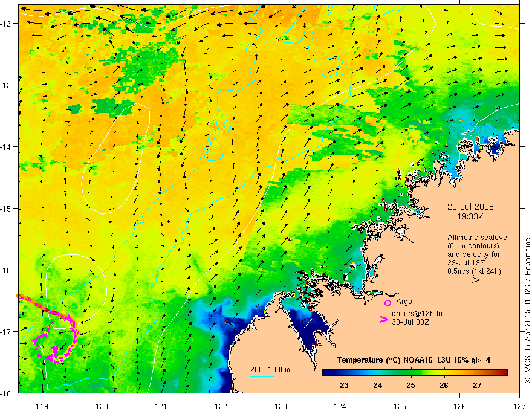
Task: Click the 'Altimetric sealevel' legend line
Action: tap(478, 238)
